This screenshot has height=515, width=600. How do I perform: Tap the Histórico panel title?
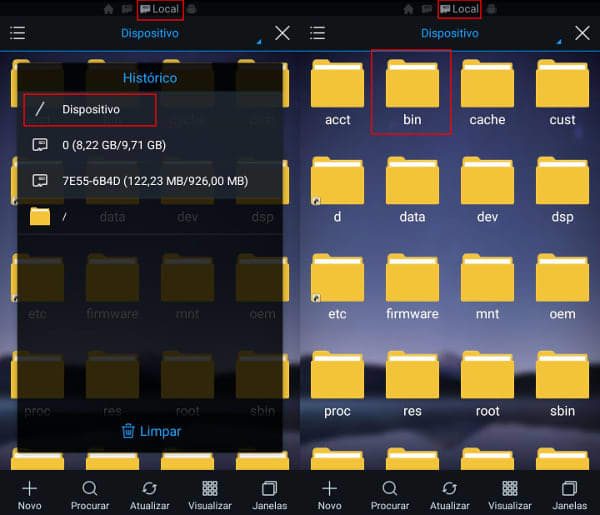pyautogui.click(x=150, y=78)
